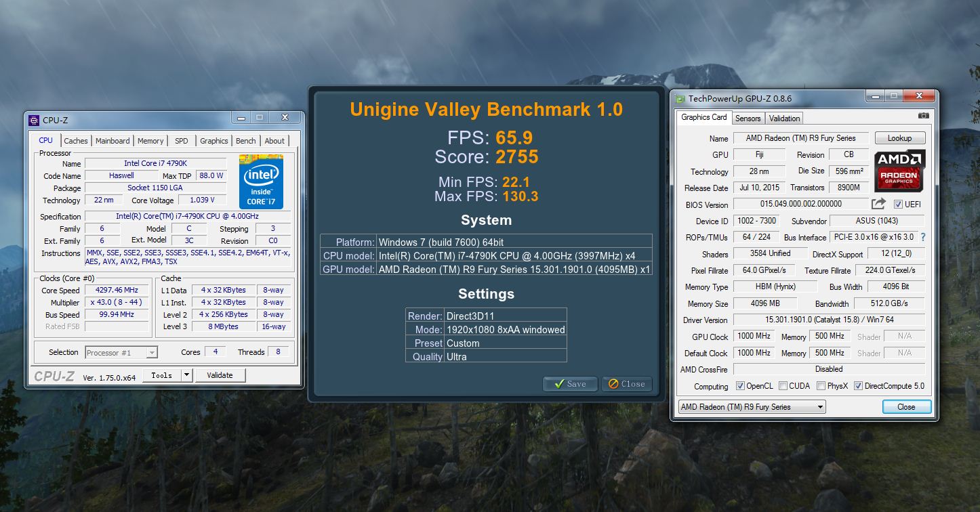Viewport: 980px width, 512px height.
Task: Click the BIOS Version field
Action: [x=800, y=204]
